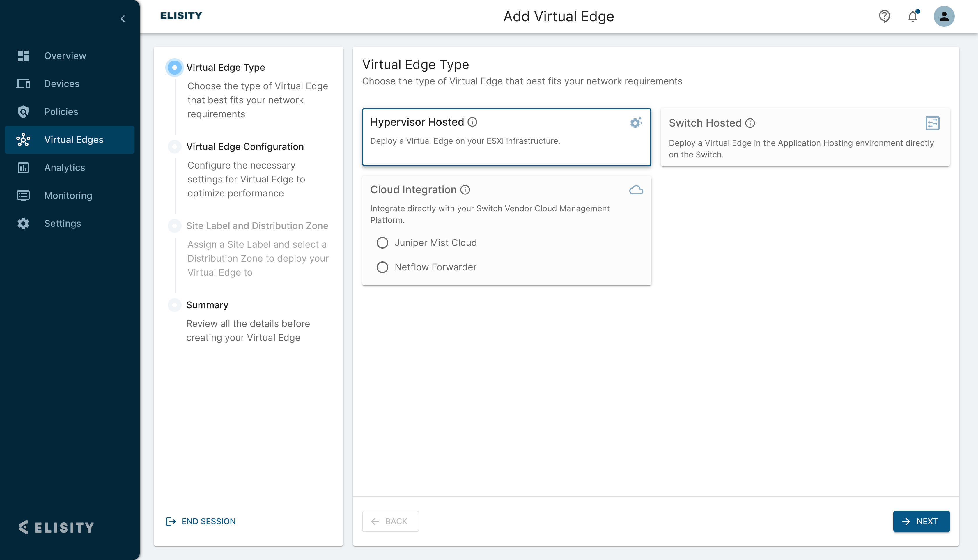Click the Virtual Edges network icon
The height and width of the screenshot is (560, 978).
[x=23, y=140]
